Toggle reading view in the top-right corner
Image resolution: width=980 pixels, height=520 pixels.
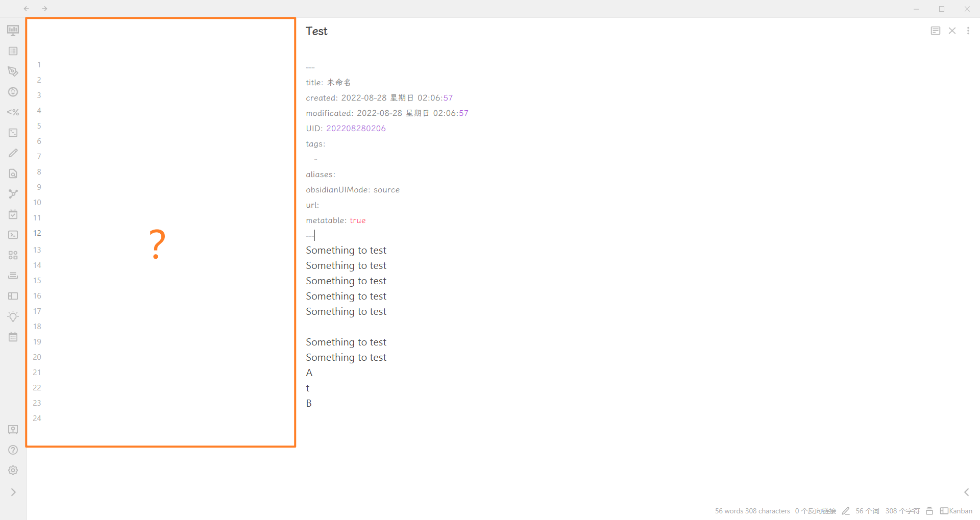(935, 31)
